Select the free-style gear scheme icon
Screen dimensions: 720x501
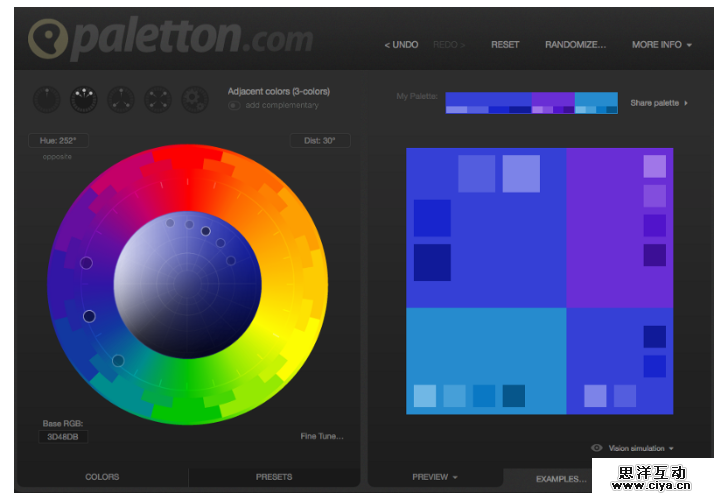pos(194,98)
